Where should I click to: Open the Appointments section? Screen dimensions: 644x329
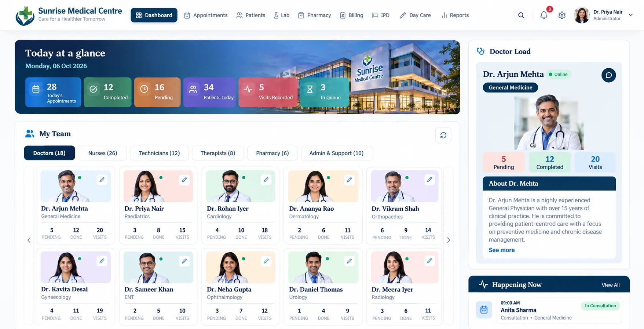206,15
